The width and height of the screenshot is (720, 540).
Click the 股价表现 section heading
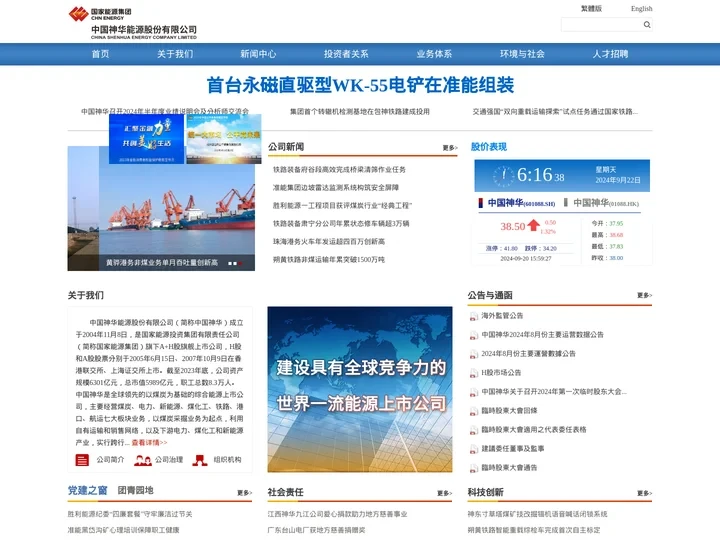(x=489, y=147)
